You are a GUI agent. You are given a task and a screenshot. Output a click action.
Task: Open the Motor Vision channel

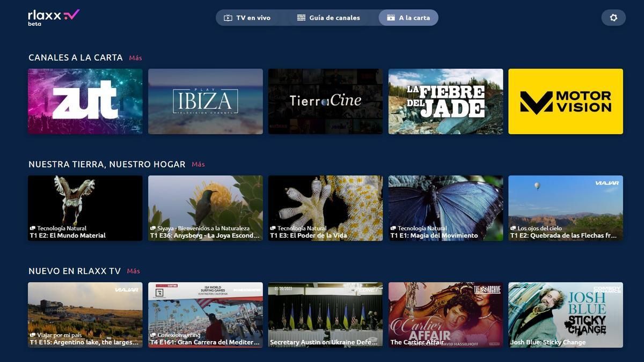[x=565, y=101]
